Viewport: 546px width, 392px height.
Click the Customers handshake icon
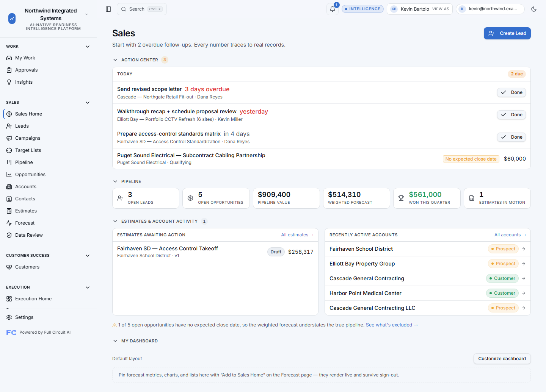9,267
